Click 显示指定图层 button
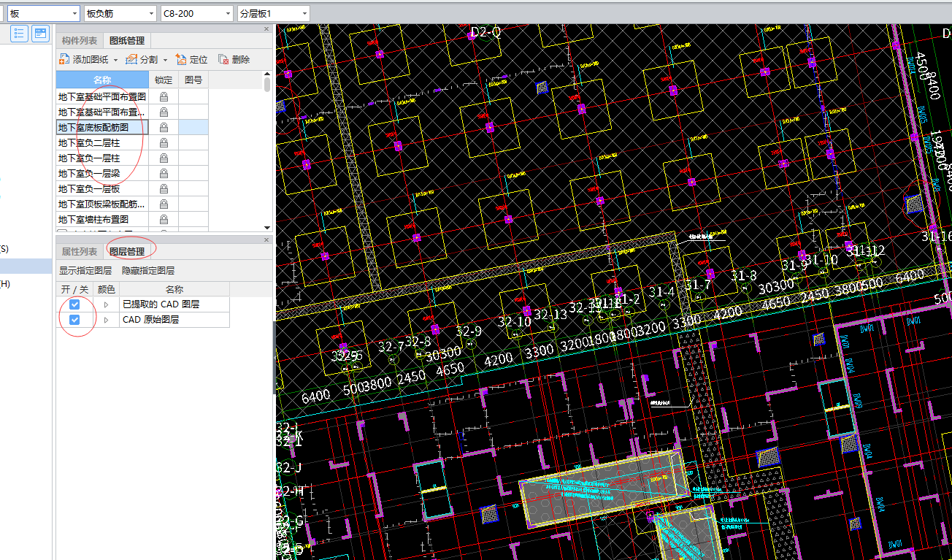The height and width of the screenshot is (560, 952). pyautogui.click(x=85, y=270)
